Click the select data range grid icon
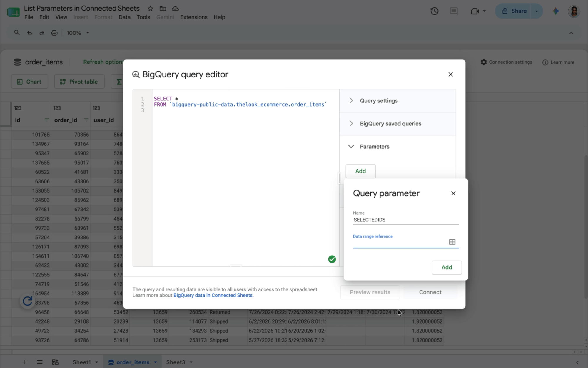Image resolution: width=588 pixels, height=368 pixels. coord(452,242)
